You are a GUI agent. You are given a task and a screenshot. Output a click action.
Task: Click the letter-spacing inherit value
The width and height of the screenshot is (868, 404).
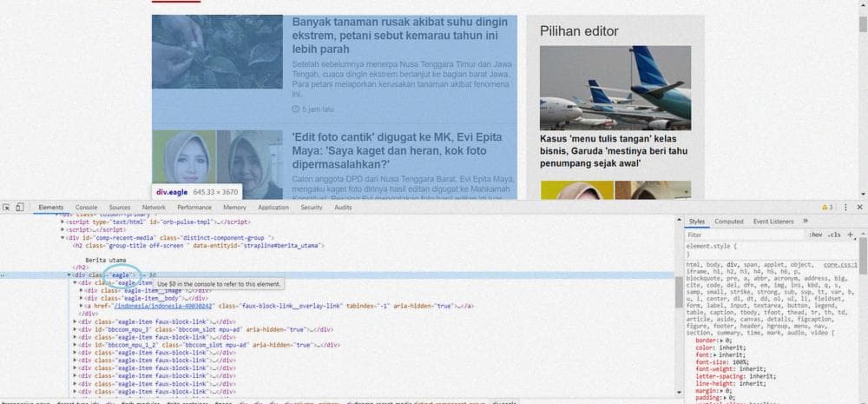[x=763, y=376]
